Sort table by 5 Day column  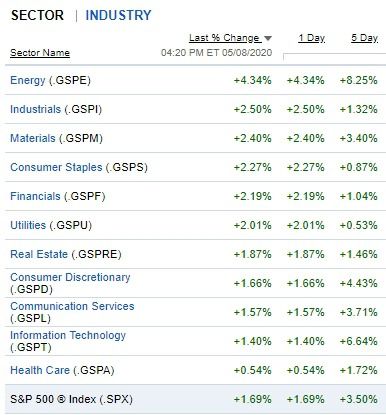364,38
